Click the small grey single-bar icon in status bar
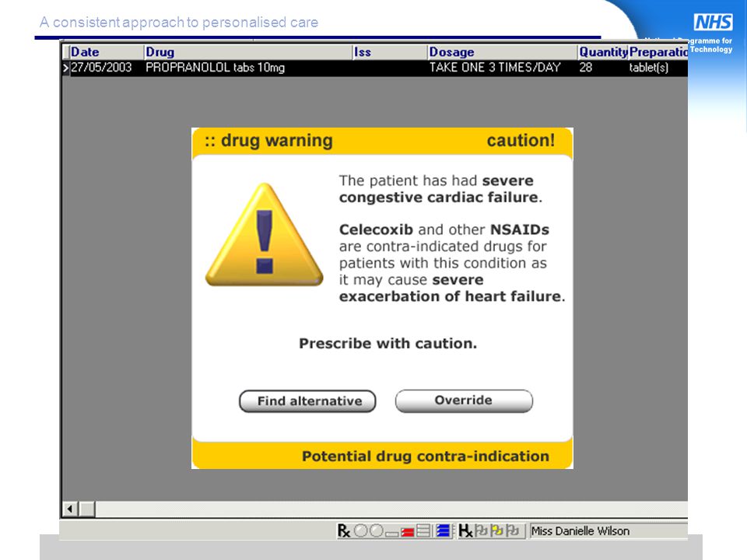 (x=392, y=534)
